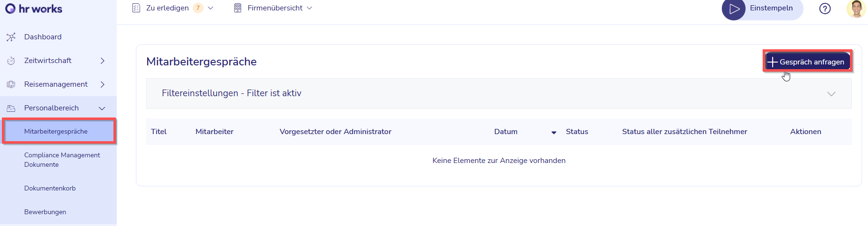Click the Zeitwirtschaft clock icon
868x226 pixels.
pos(11,61)
